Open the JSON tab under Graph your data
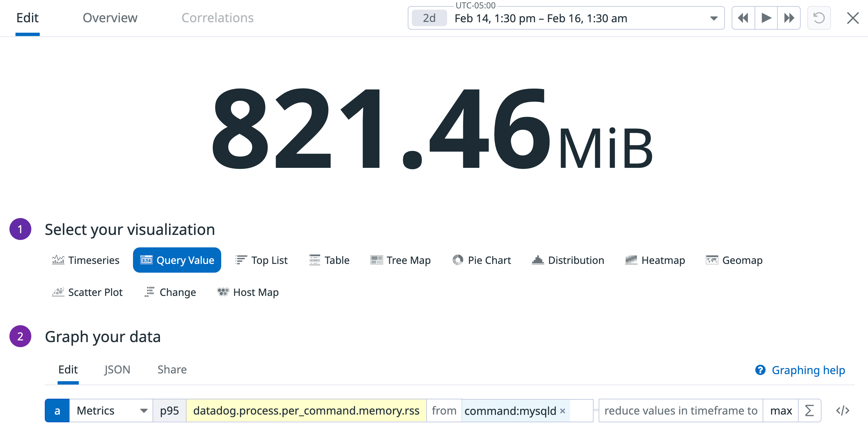Image resolution: width=868 pixels, height=426 pixels. tap(117, 369)
